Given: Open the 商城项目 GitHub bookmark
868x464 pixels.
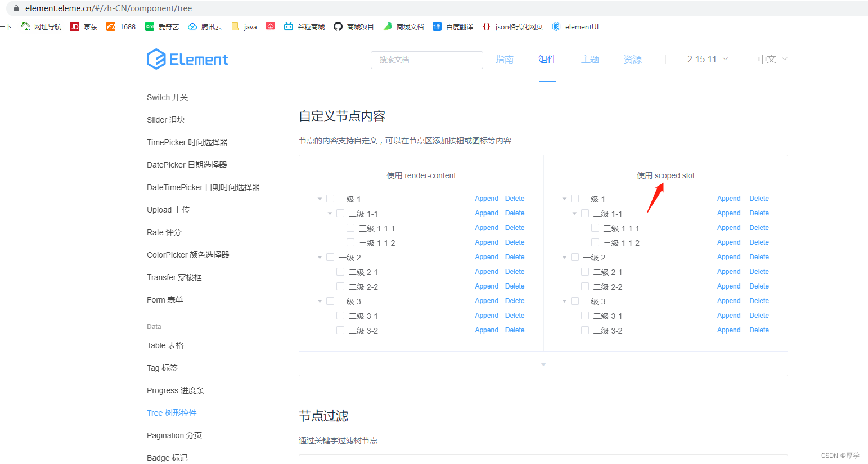Looking at the screenshot, I should point(354,26).
